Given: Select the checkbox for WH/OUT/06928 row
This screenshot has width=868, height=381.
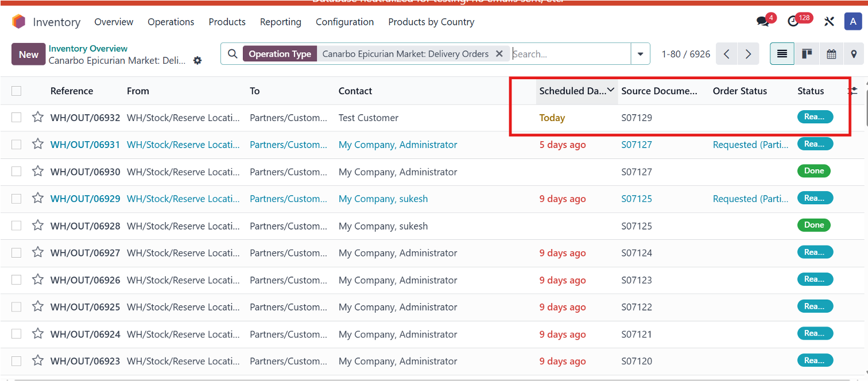Looking at the screenshot, I should click(x=16, y=226).
